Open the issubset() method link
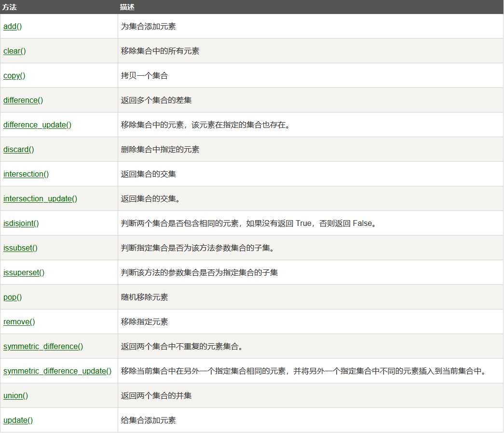 (20, 248)
